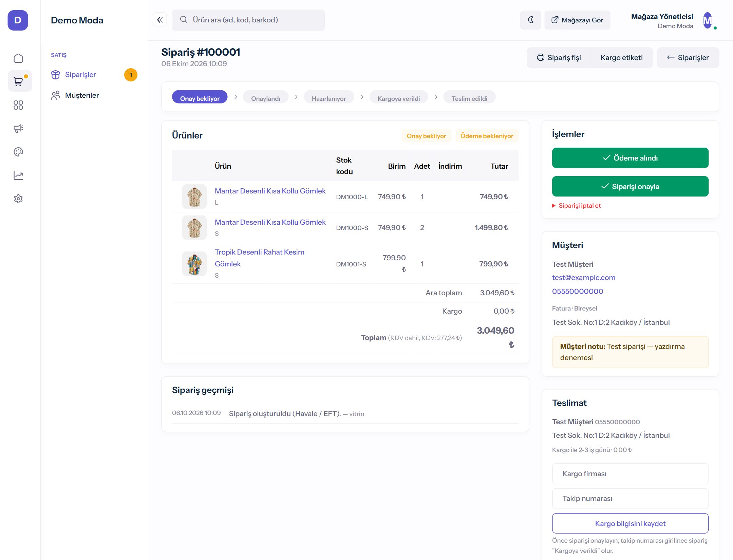This screenshot has height=560, width=733.
Task: Toggle dark mode with the moon icon
Action: (530, 20)
